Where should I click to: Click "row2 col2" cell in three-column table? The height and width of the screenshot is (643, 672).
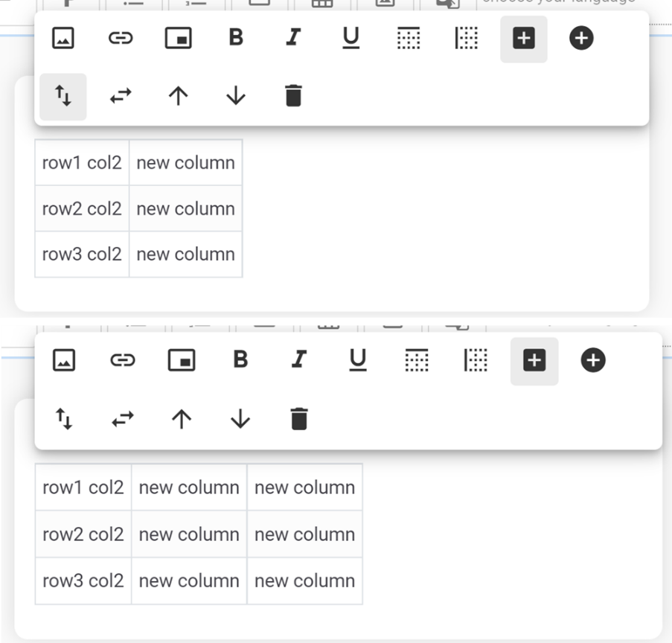[83, 534]
